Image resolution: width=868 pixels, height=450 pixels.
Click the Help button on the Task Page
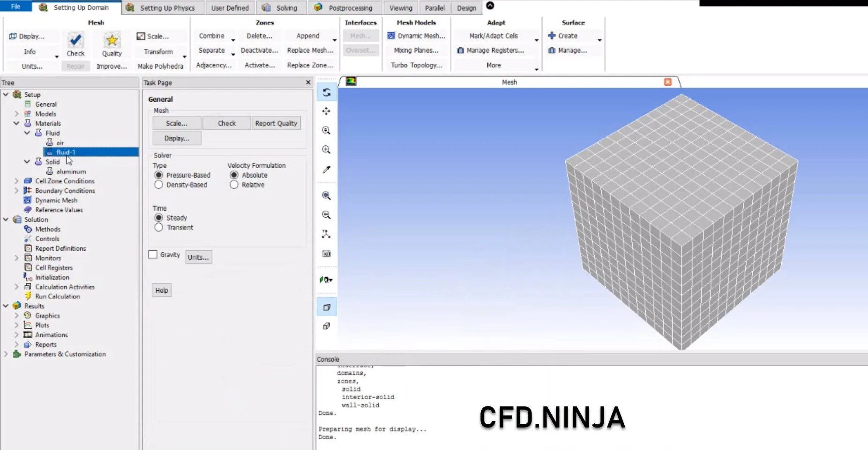click(x=161, y=290)
